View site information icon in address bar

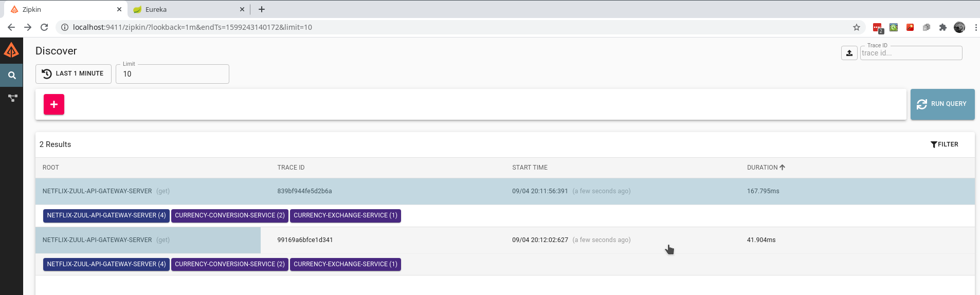tap(65, 27)
